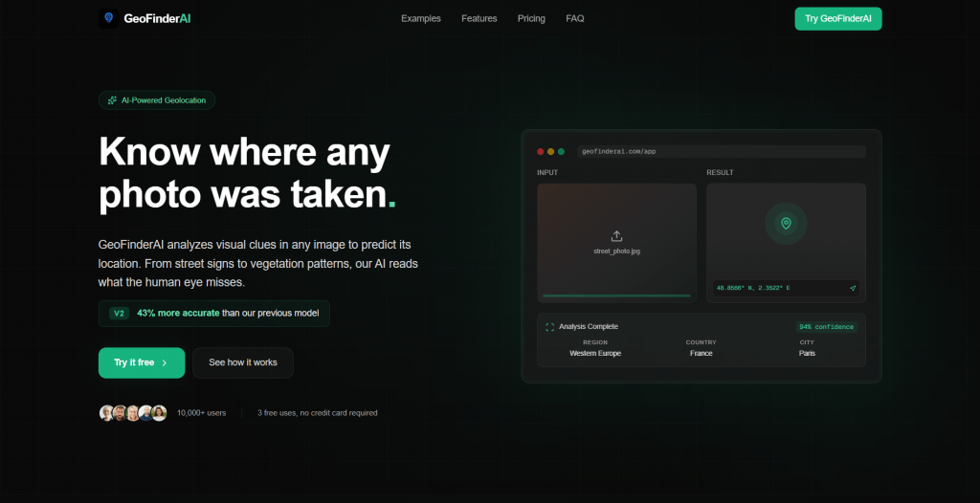Click the geofinderai.com/app address field

coord(722,151)
